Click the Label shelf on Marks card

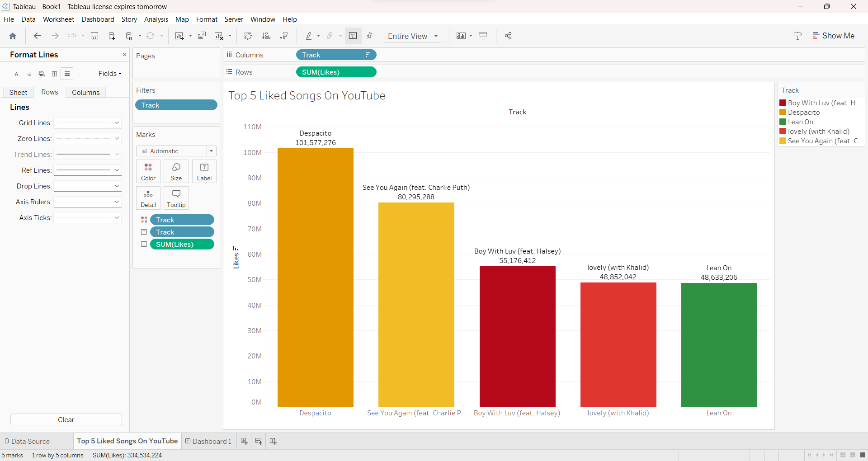[x=204, y=171]
